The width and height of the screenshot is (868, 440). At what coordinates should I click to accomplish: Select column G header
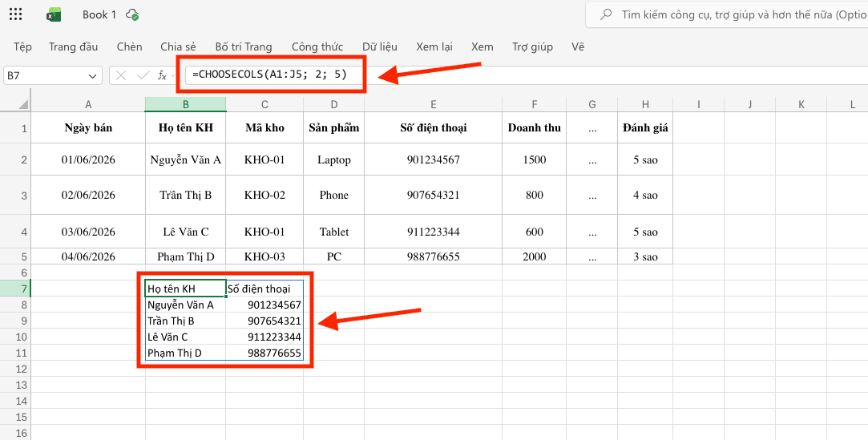pos(592,105)
